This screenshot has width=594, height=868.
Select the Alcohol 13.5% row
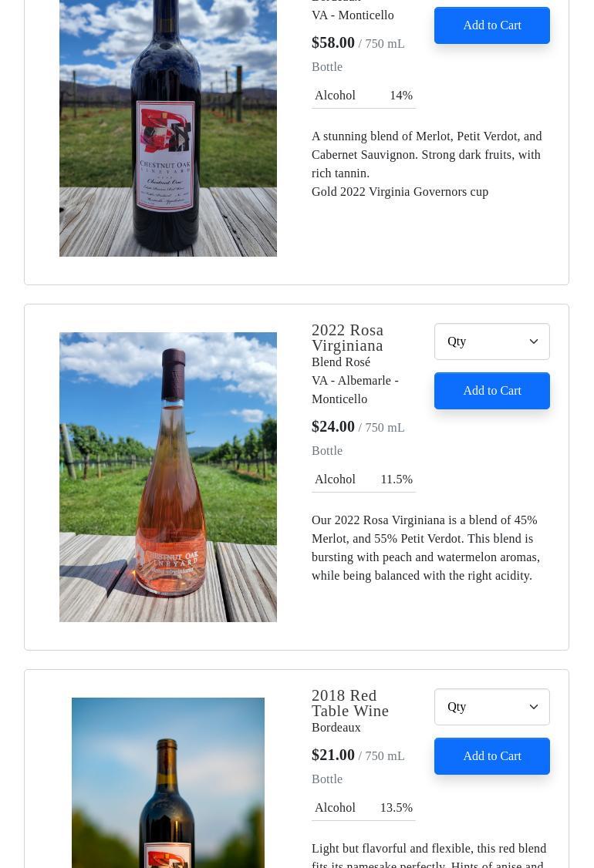pyautogui.click(x=363, y=808)
